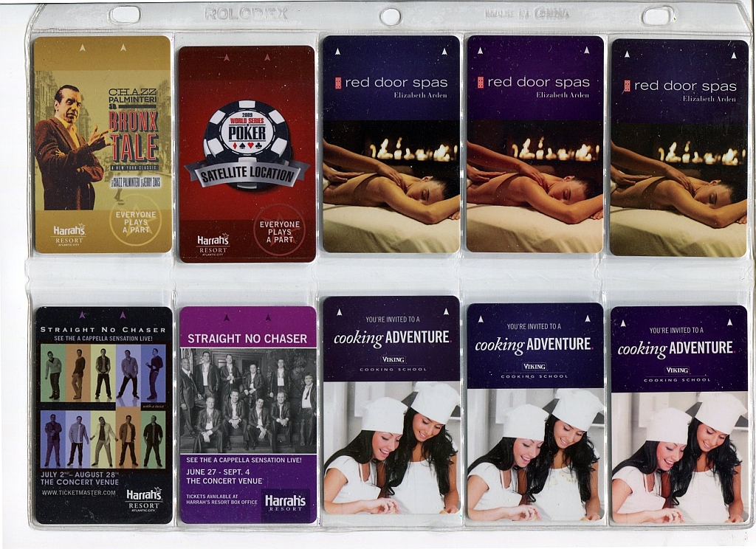Select the Satellite Location banner
The height and width of the screenshot is (549, 756).
pyautogui.click(x=247, y=174)
